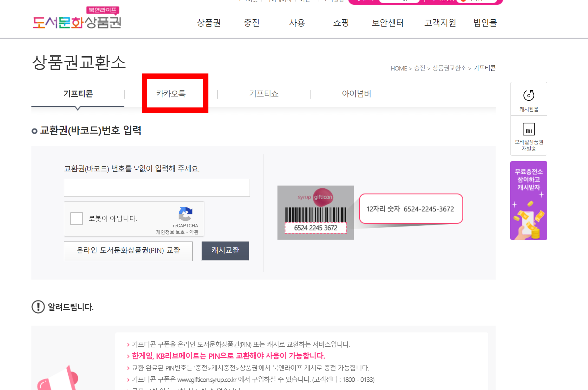Open the 상품권 menu
Screen dimensions: 588x390
click(209, 23)
